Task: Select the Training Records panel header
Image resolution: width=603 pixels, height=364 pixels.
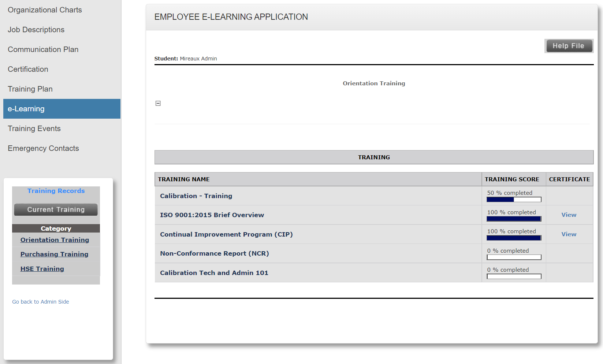Action: pos(56,190)
